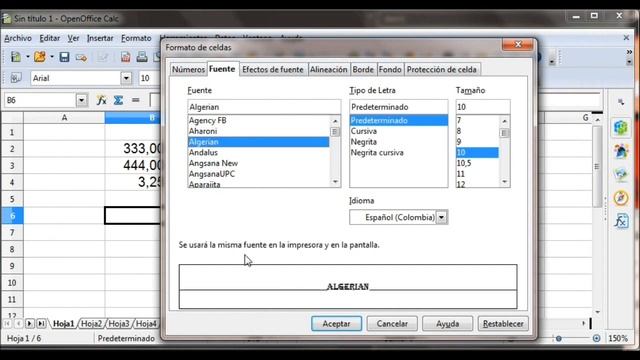Expand the Name Box B6 dropdown
Viewport: 640px width, 360px height.
tap(82, 100)
